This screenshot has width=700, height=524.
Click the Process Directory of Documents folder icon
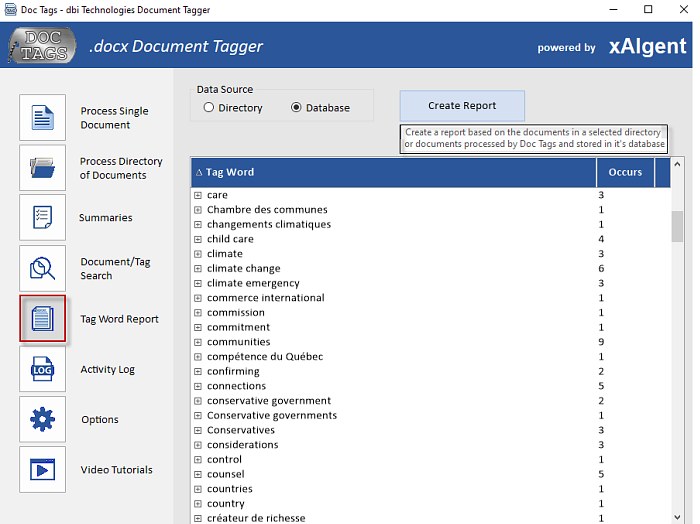pos(42,168)
